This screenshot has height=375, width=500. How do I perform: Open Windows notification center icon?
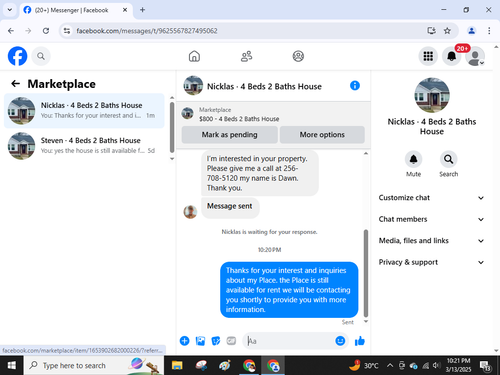click(485, 366)
